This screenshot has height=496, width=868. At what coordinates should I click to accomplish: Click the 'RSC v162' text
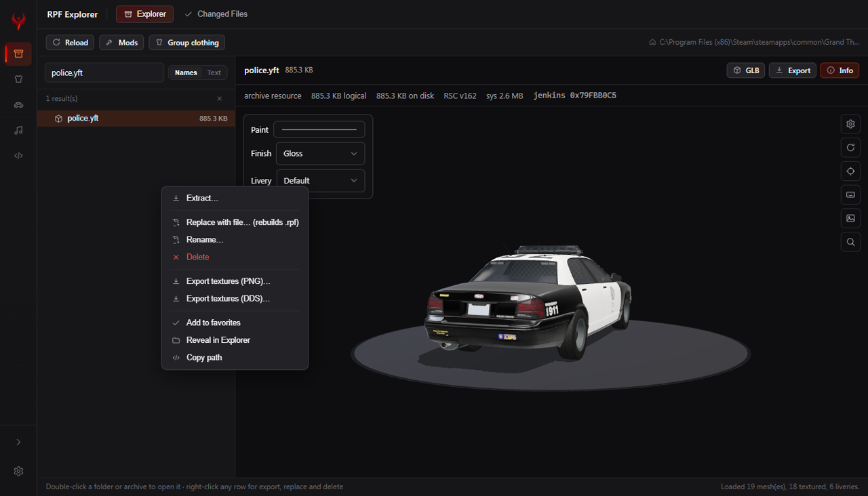[460, 96]
